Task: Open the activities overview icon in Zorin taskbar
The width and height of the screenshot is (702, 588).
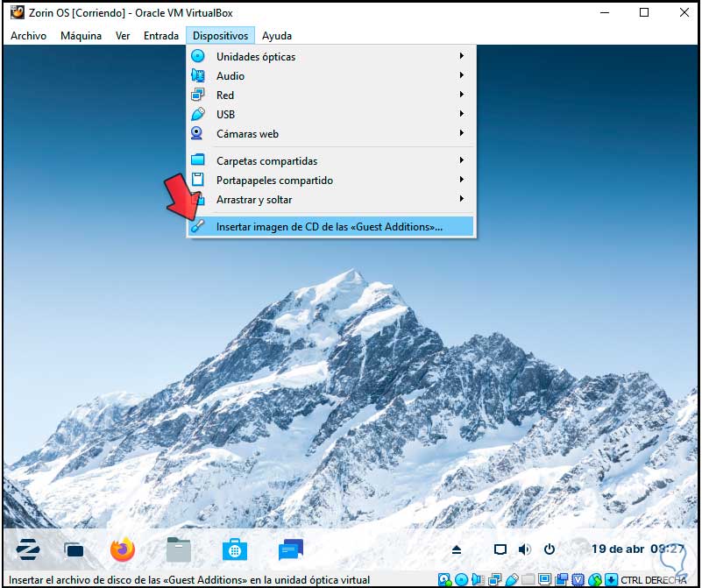Action: (x=74, y=550)
